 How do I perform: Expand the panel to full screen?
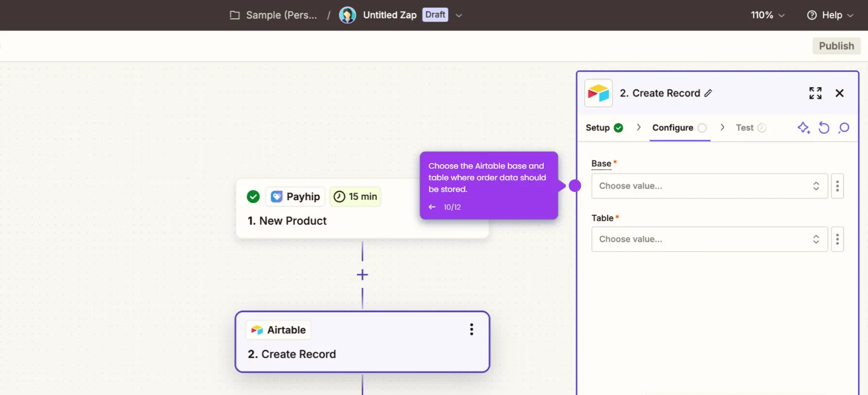coord(815,93)
